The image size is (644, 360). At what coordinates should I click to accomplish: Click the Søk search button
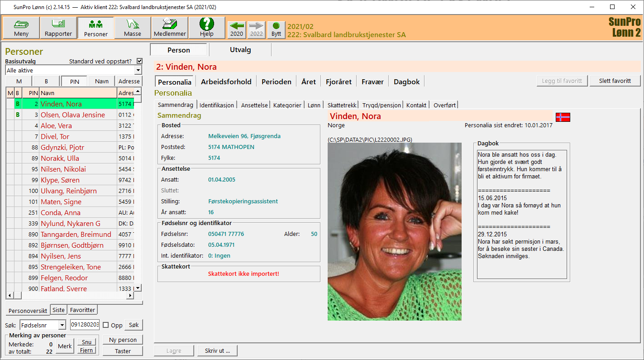coord(134,325)
